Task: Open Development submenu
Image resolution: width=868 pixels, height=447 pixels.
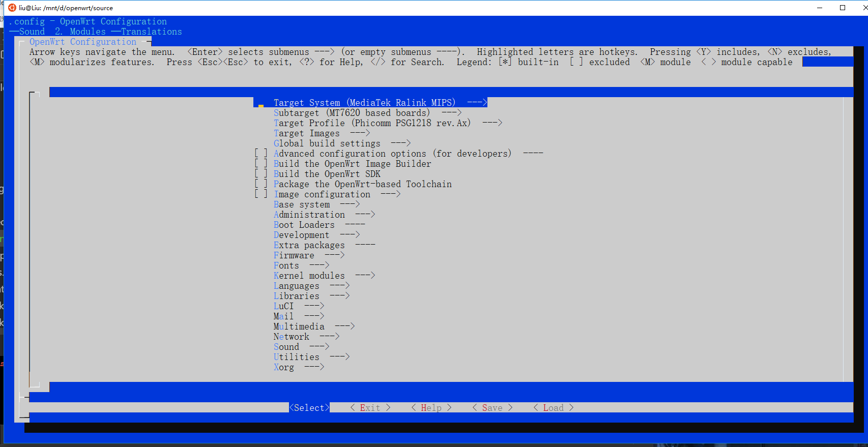Action: pos(316,235)
